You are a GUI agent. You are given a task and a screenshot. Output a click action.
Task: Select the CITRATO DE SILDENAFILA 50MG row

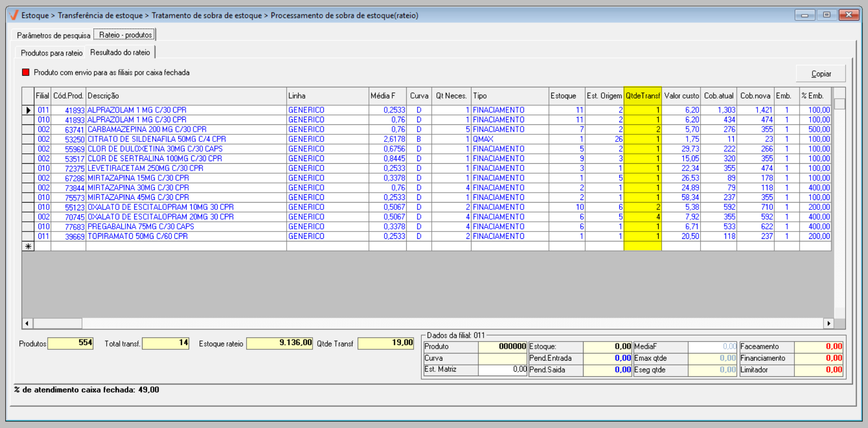coord(156,139)
